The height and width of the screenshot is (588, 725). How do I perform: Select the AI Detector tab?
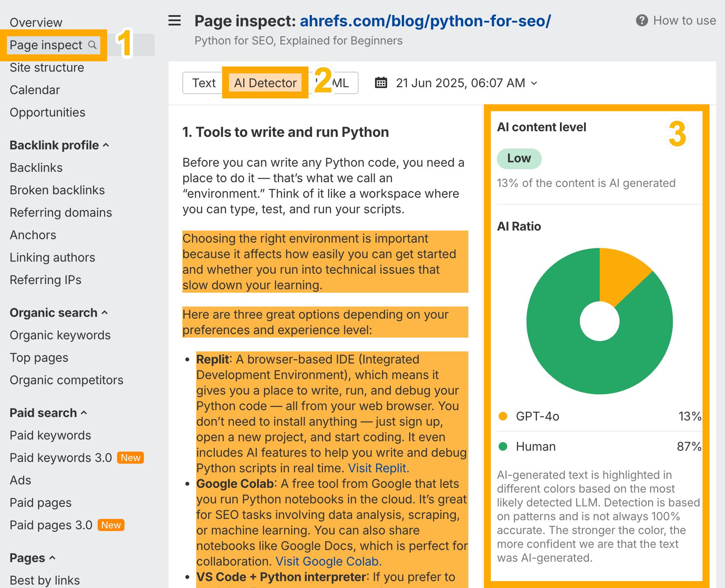tap(265, 82)
